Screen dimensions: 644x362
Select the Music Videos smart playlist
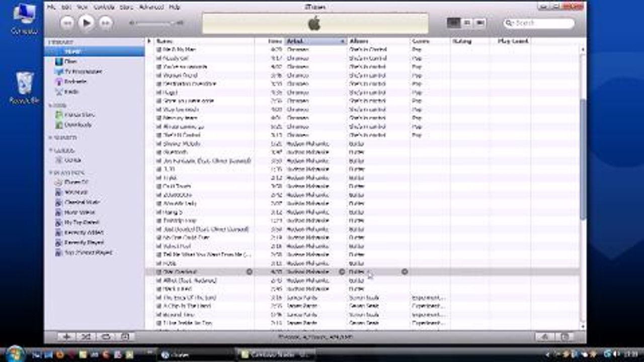(x=79, y=212)
